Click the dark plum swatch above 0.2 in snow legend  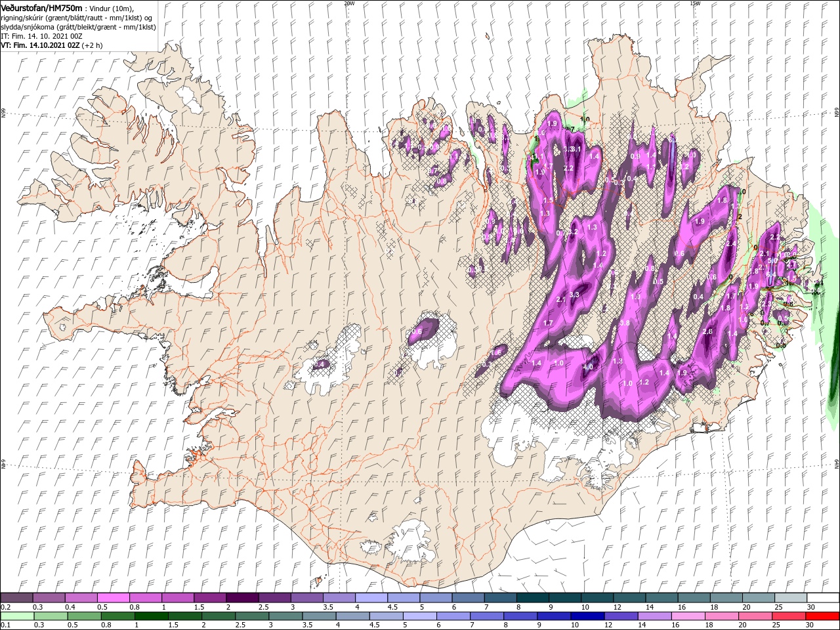[16, 598]
